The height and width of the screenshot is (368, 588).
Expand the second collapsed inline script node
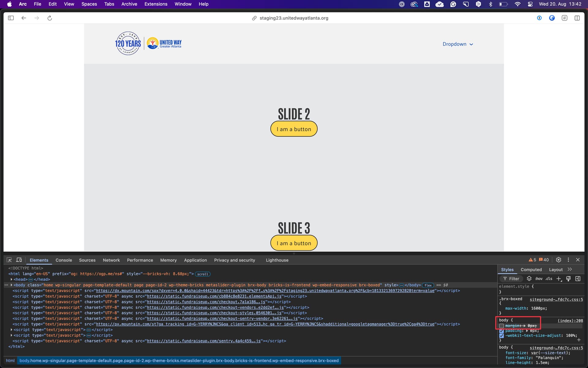[11, 335]
